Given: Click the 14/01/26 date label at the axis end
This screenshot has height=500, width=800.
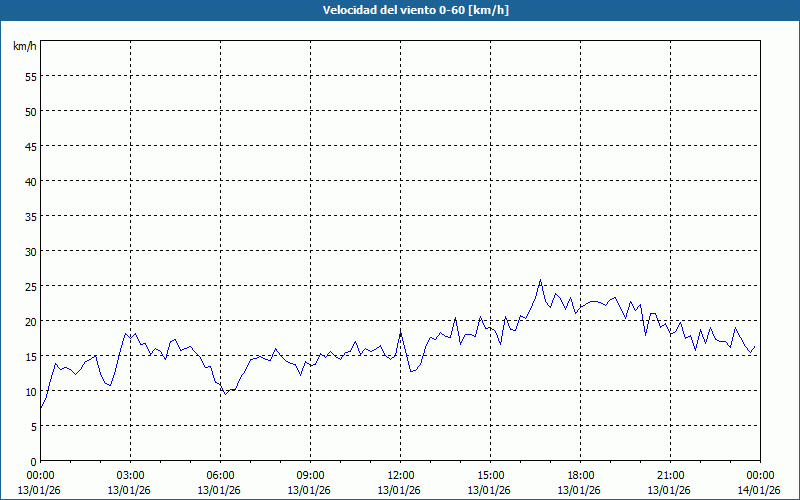Looking at the screenshot, I should (x=760, y=490).
